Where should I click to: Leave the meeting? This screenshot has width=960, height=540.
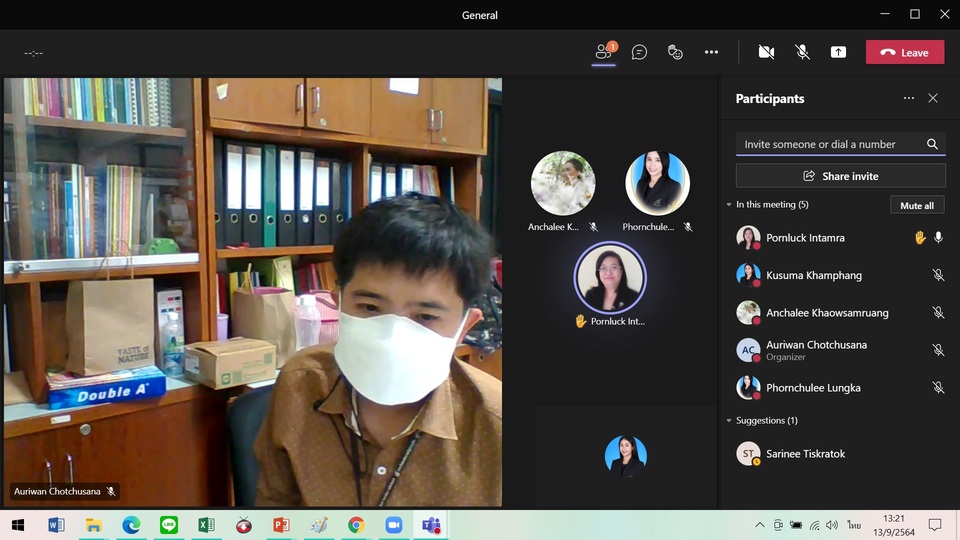pyautogui.click(x=905, y=52)
